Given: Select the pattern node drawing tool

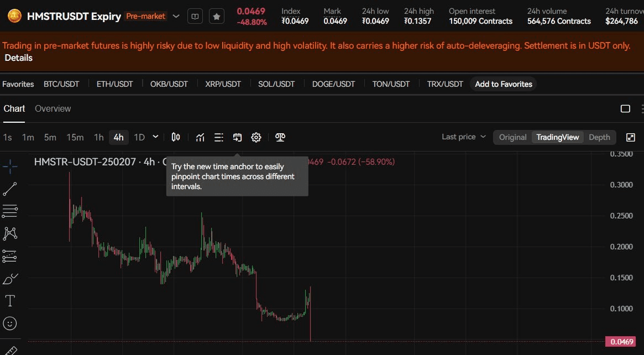Looking at the screenshot, I should pyautogui.click(x=10, y=233).
